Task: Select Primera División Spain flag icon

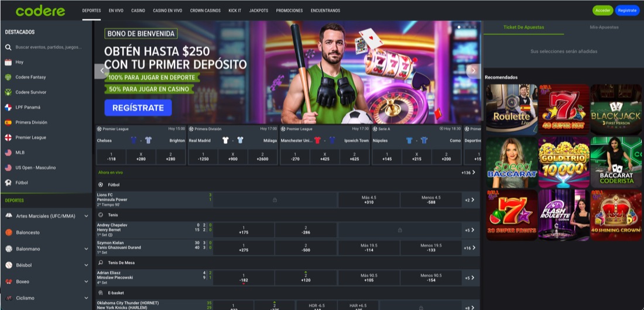Action: (8, 122)
